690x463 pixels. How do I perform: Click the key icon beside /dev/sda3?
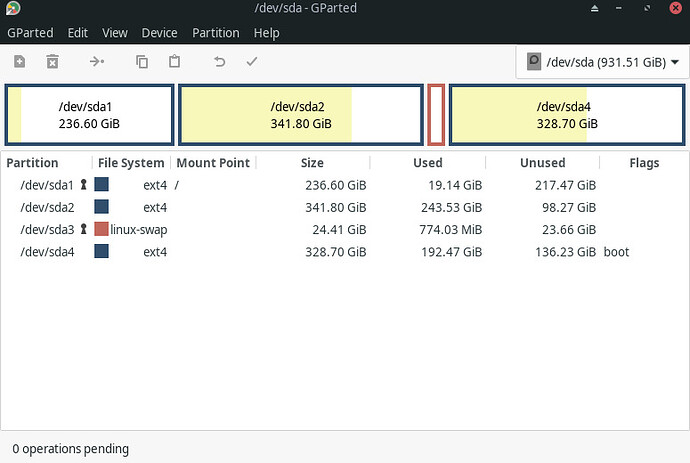(84, 229)
